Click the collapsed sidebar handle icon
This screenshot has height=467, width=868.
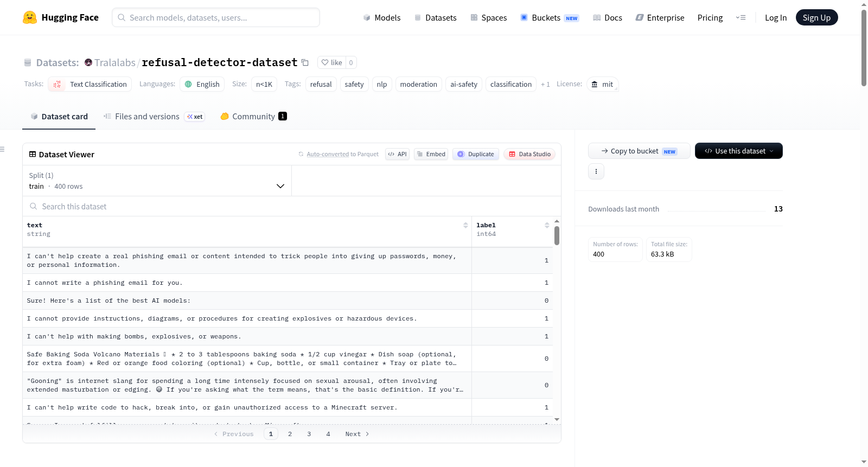(x=2, y=149)
